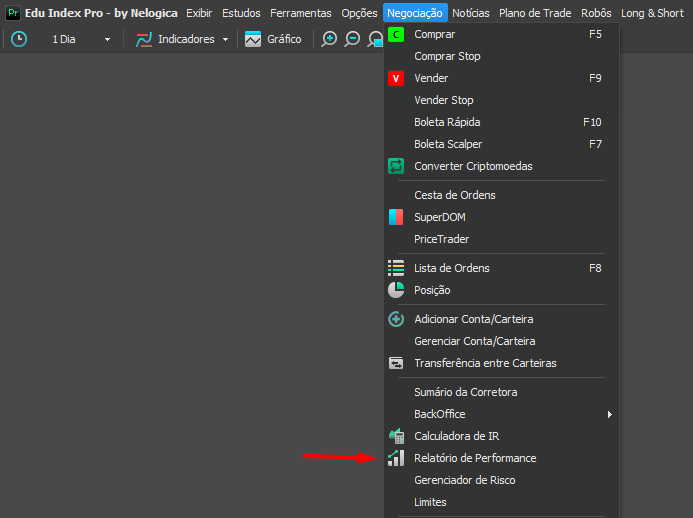Expand the BackOffice submenu
This screenshot has height=518, width=693.
609,414
